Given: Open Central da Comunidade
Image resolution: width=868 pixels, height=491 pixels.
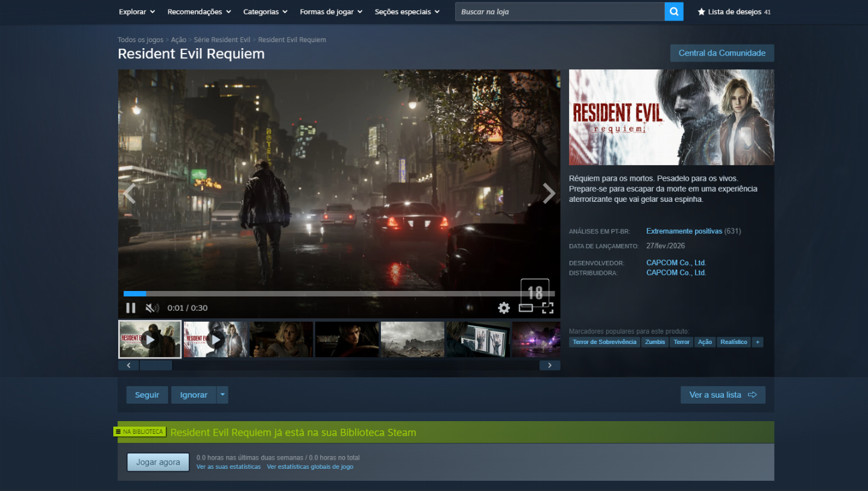Looking at the screenshot, I should 722,53.
